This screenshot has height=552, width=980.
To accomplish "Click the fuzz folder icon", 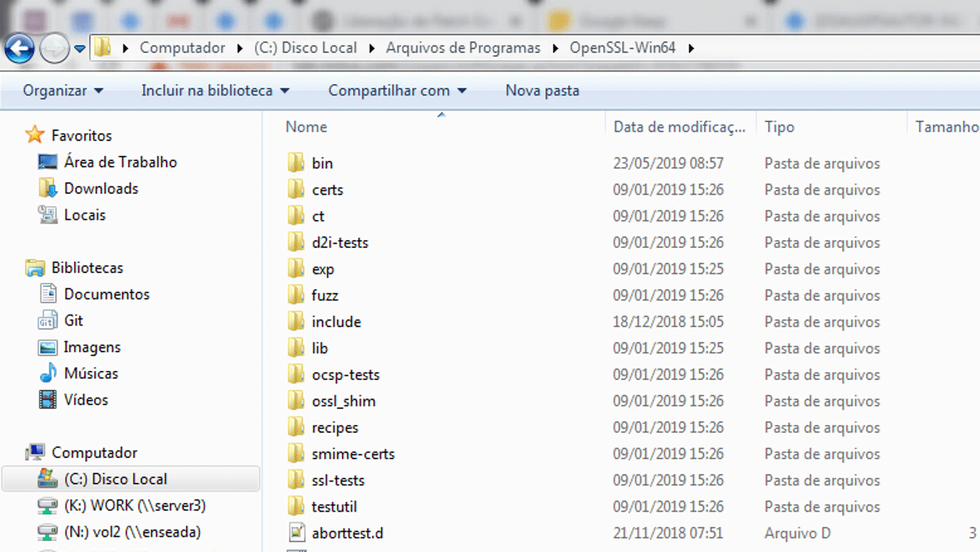I will [296, 295].
